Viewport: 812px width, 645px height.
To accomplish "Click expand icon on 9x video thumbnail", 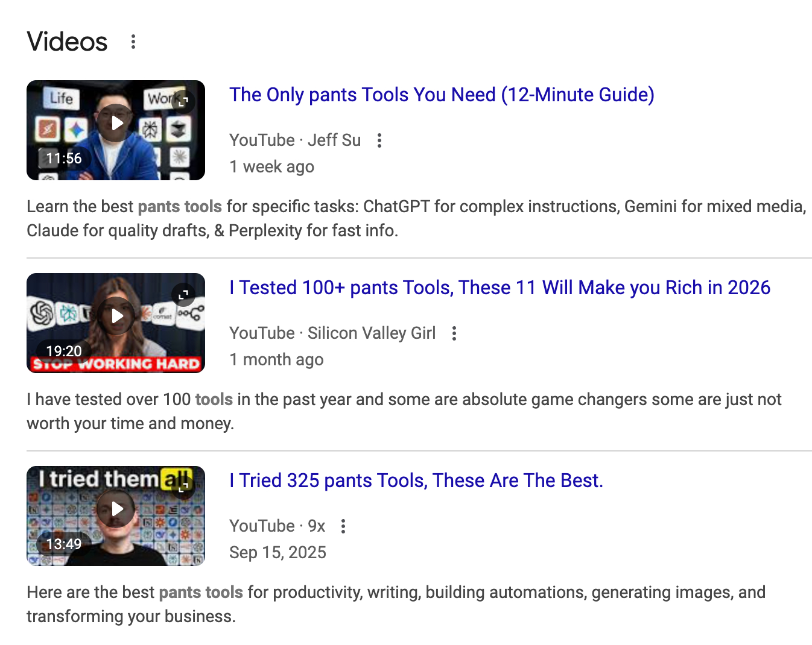I will (x=183, y=486).
